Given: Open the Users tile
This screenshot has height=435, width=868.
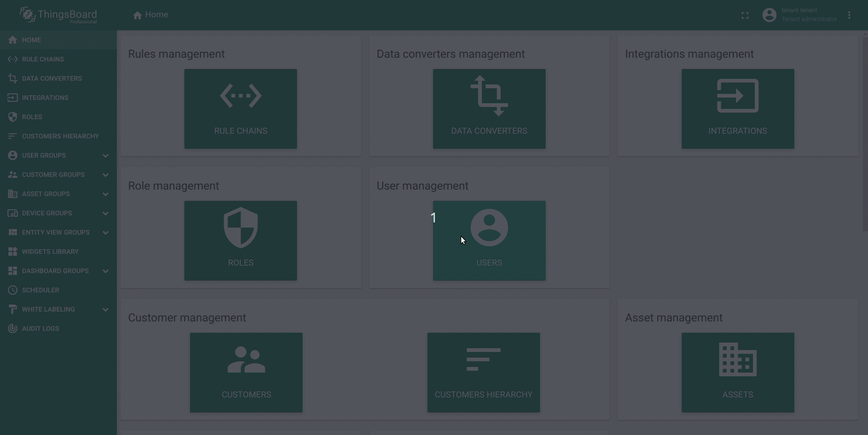Looking at the screenshot, I should pos(489,241).
